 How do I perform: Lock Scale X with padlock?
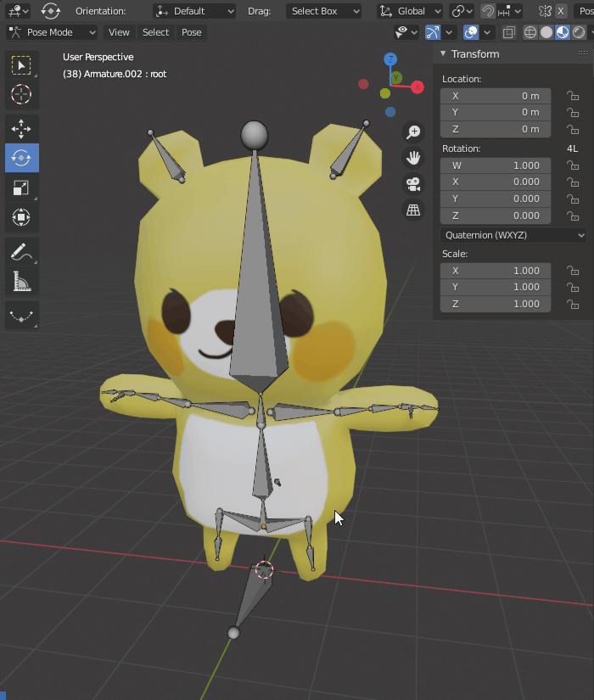pyautogui.click(x=573, y=271)
